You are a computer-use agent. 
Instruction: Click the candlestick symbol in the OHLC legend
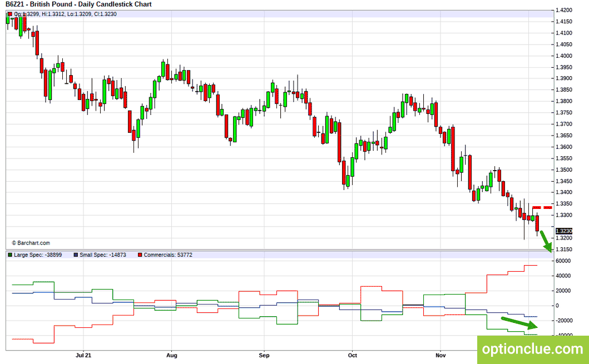coord(9,14)
